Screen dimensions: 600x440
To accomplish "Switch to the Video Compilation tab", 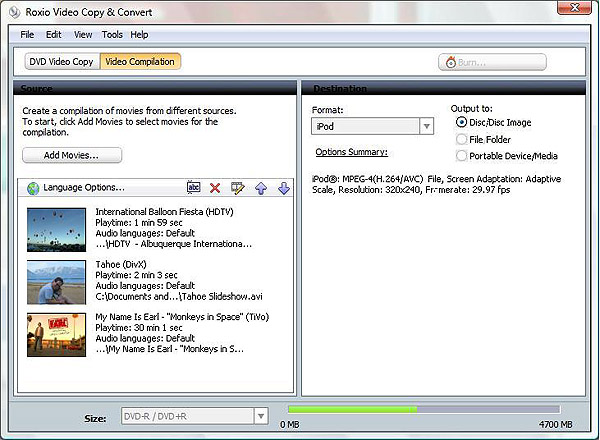I will click(x=140, y=62).
